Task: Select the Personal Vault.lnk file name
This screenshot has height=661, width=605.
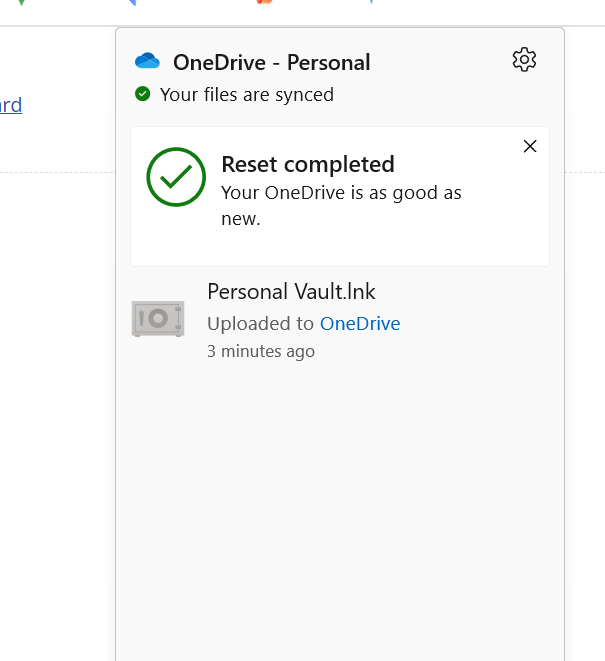Action: pyautogui.click(x=291, y=291)
